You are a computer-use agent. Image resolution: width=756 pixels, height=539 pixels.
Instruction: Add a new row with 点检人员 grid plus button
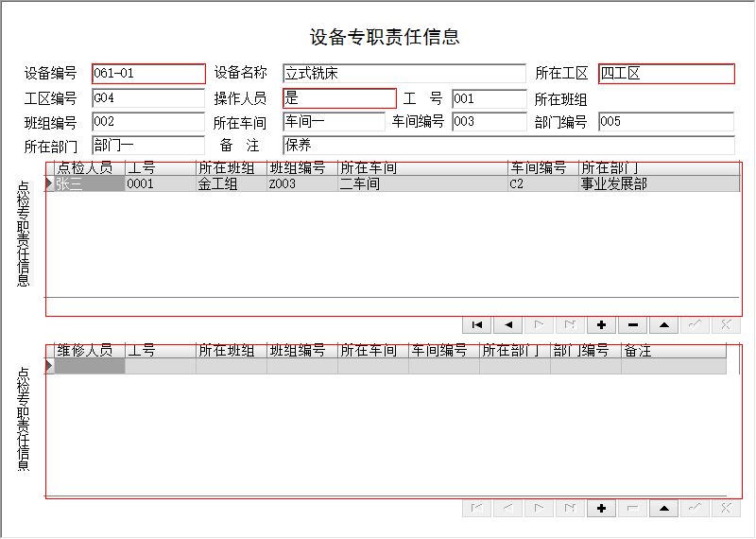pyautogui.click(x=601, y=324)
